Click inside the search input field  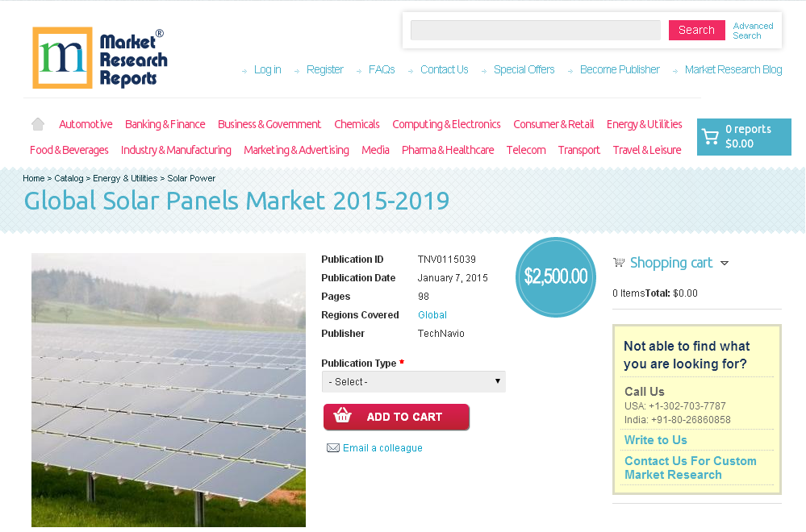tap(535, 30)
